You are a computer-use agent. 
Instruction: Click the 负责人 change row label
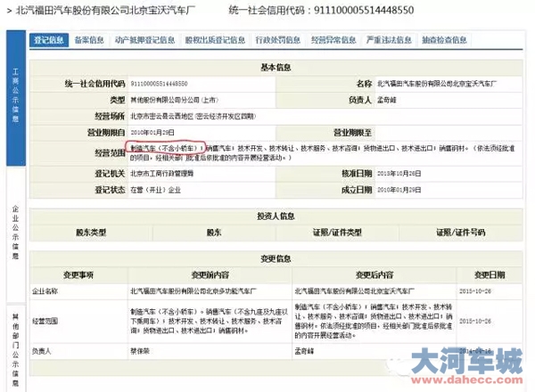(41, 351)
